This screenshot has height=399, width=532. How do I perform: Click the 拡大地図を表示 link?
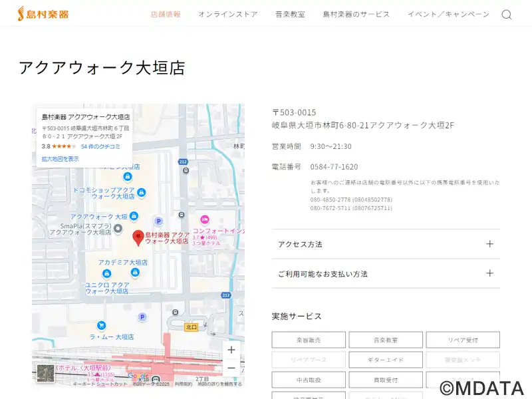(61, 159)
